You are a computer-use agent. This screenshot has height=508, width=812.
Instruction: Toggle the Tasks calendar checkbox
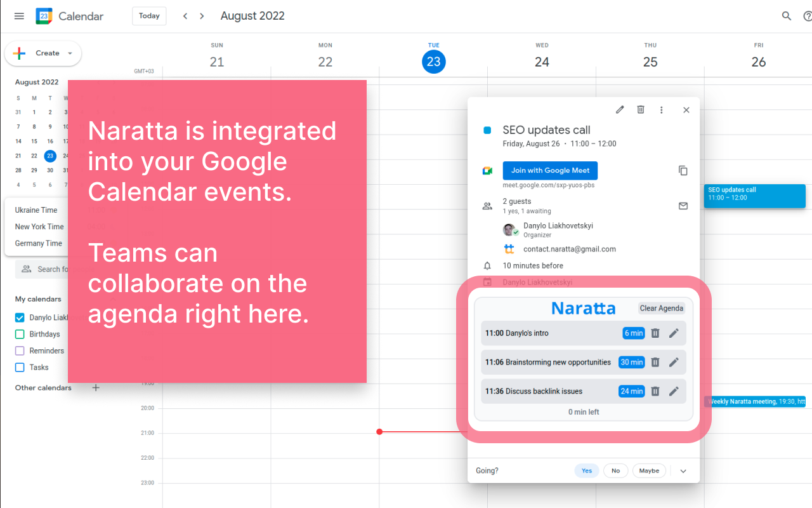(20, 367)
